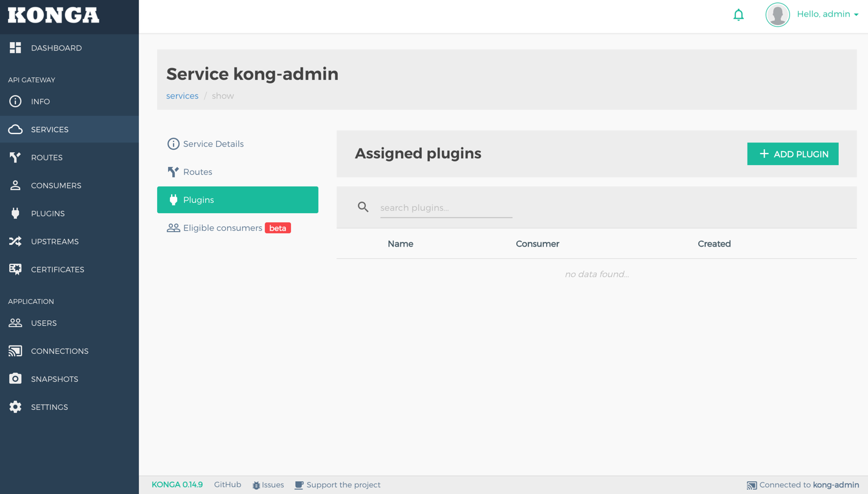Click the Info circle icon in sidebar
This screenshot has height=494, width=868.
coord(15,101)
